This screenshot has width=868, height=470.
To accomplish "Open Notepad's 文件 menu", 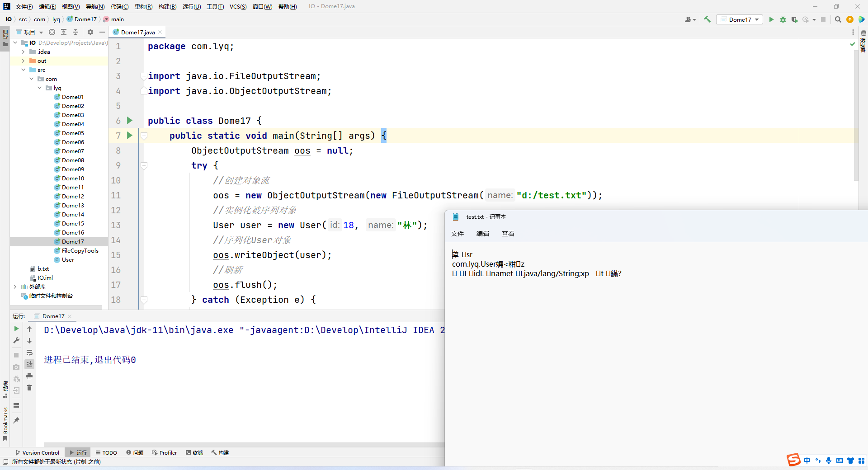I will point(458,234).
